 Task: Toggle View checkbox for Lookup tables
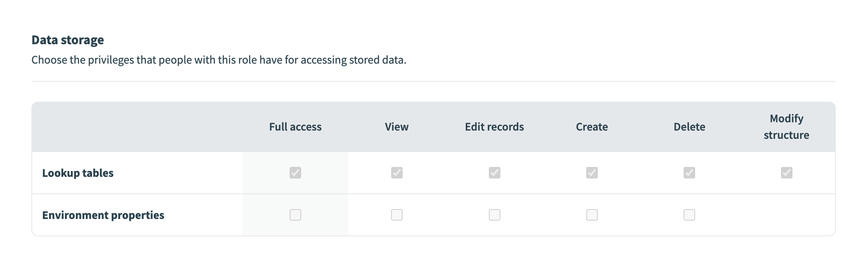coord(397,173)
